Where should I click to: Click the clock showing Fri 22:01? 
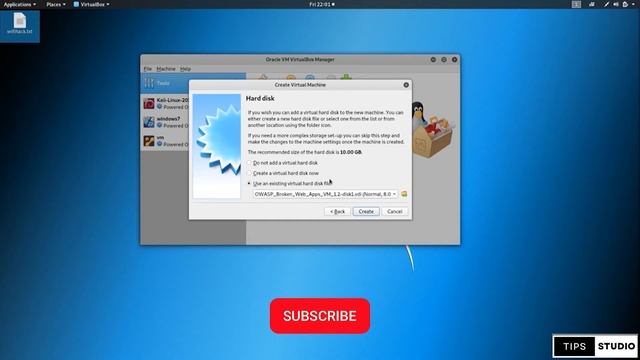click(x=322, y=4)
